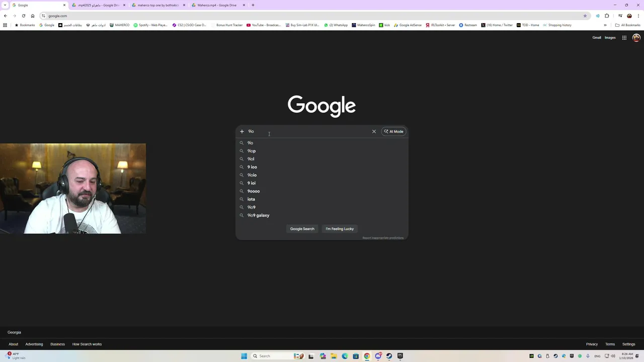Open the Bonus Hunt Tracker bookmark
The height and width of the screenshot is (362, 644).
[x=226, y=25]
